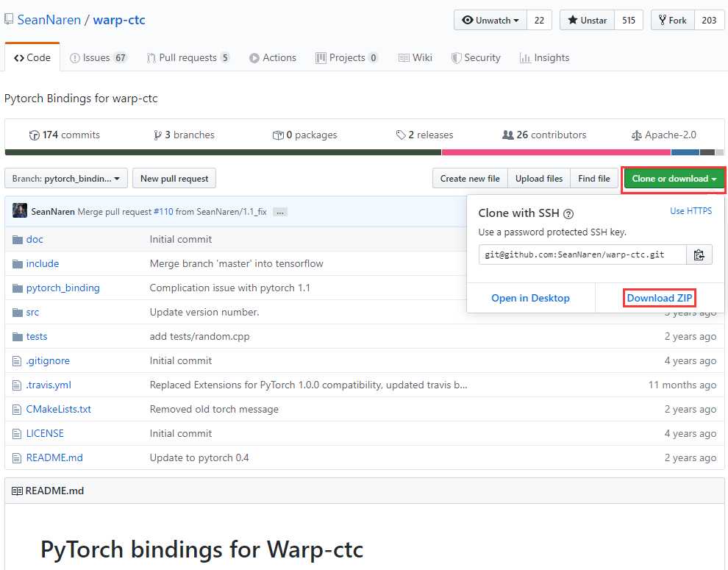Image resolution: width=728 pixels, height=570 pixels.
Task: Fork the repository
Action: click(673, 20)
